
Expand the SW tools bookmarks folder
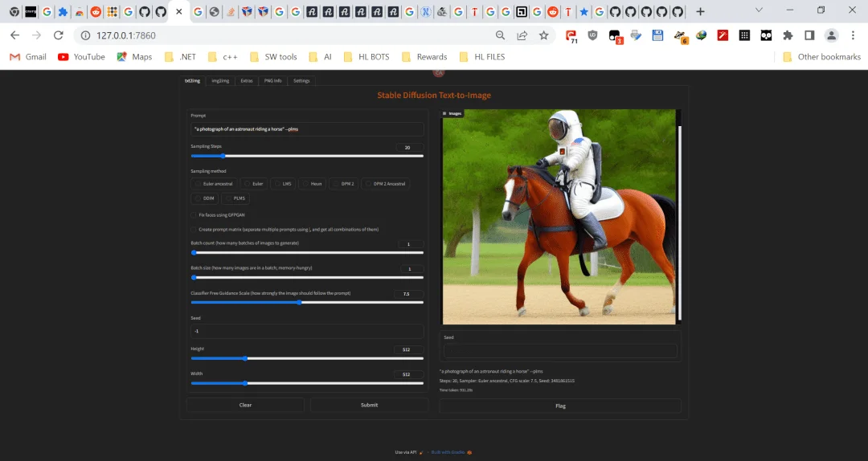coord(273,57)
